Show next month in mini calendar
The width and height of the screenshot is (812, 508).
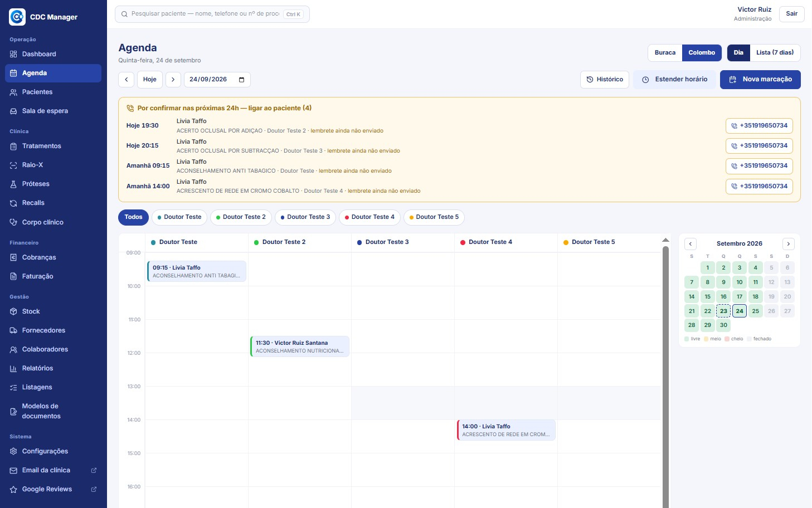coord(789,244)
